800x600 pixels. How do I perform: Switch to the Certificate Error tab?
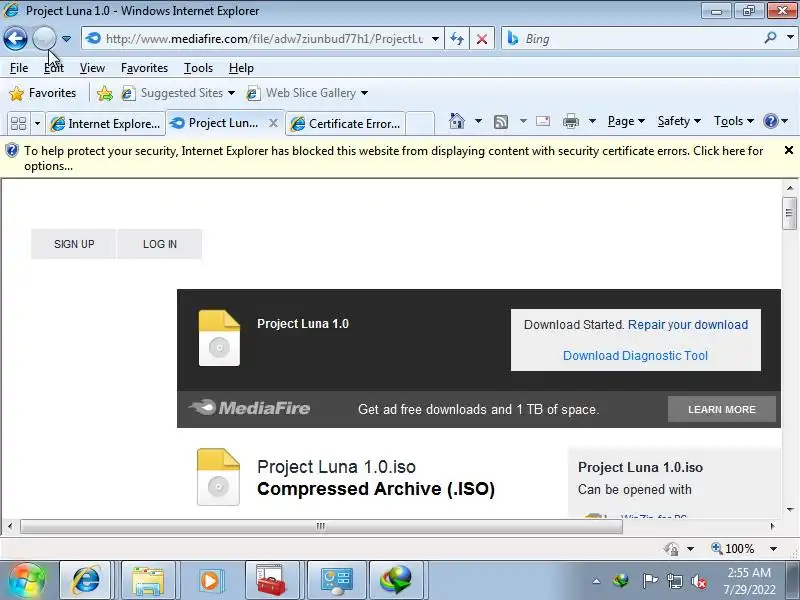click(345, 123)
